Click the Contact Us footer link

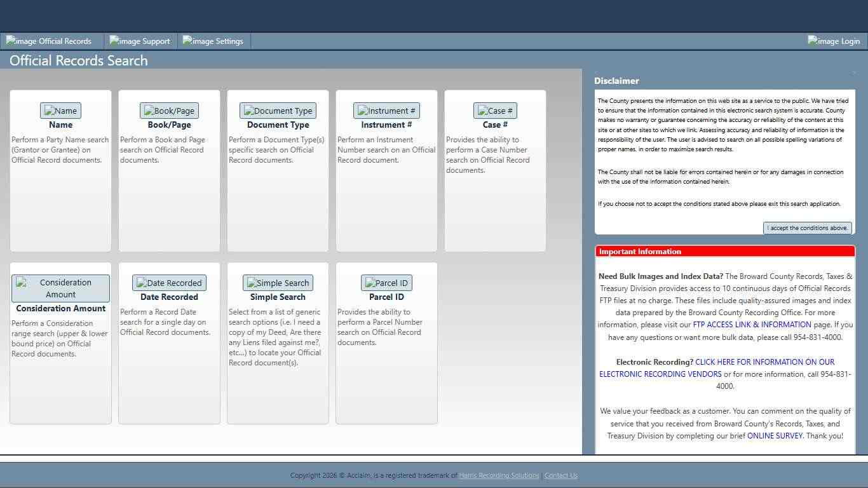click(560, 475)
